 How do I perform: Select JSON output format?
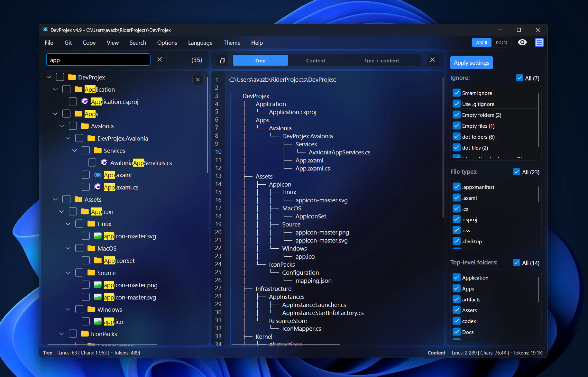pyautogui.click(x=501, y=42)
